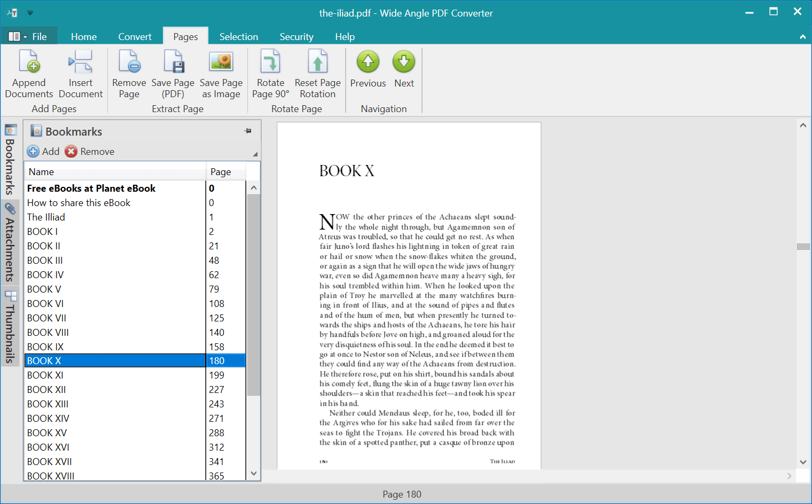Select the 'BOOK III' bookmark

coord(115,260)
